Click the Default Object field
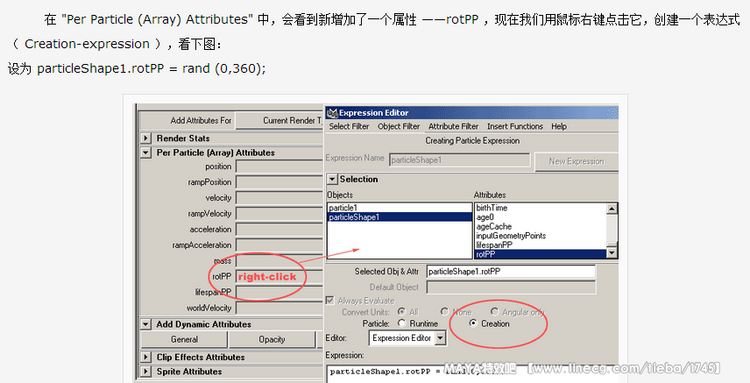This screenshot has height=383, width=750. (511, 287)
